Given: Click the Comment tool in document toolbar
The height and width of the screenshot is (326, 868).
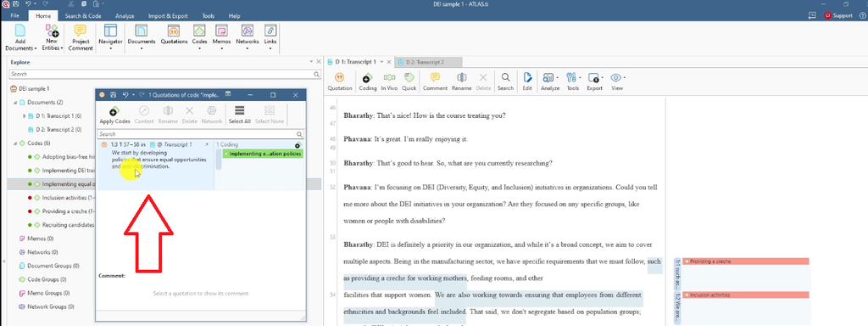Looking at the screenshot, I should 435,81.
